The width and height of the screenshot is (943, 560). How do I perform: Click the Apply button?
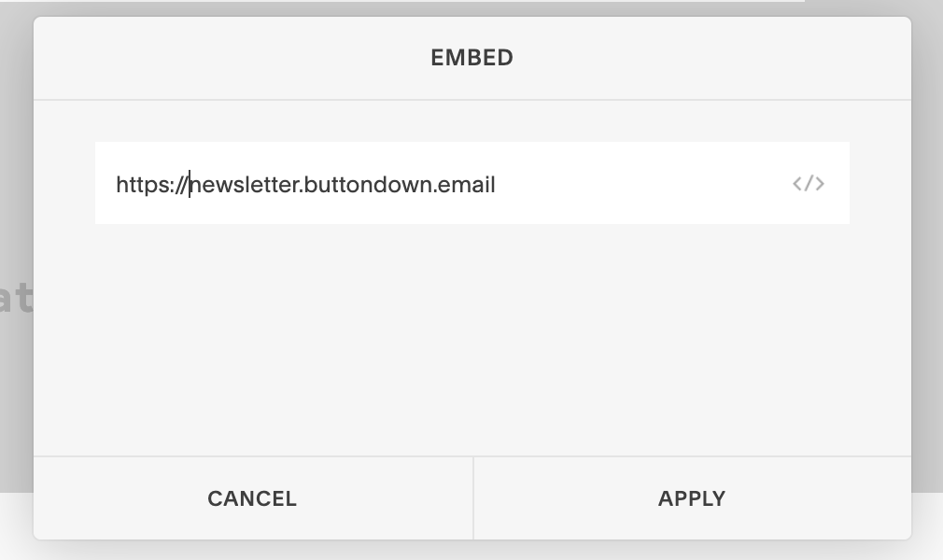(692, 498)
